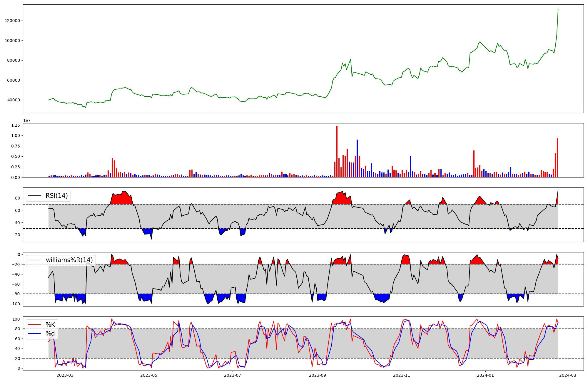Click the tallest red volume bar
The height and width of the screenshot is (382, 588).
point(337,151)
